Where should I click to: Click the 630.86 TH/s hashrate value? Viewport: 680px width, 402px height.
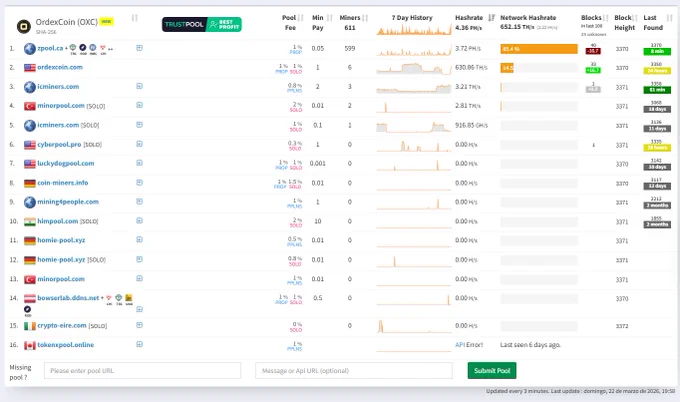tap(471, 68)
